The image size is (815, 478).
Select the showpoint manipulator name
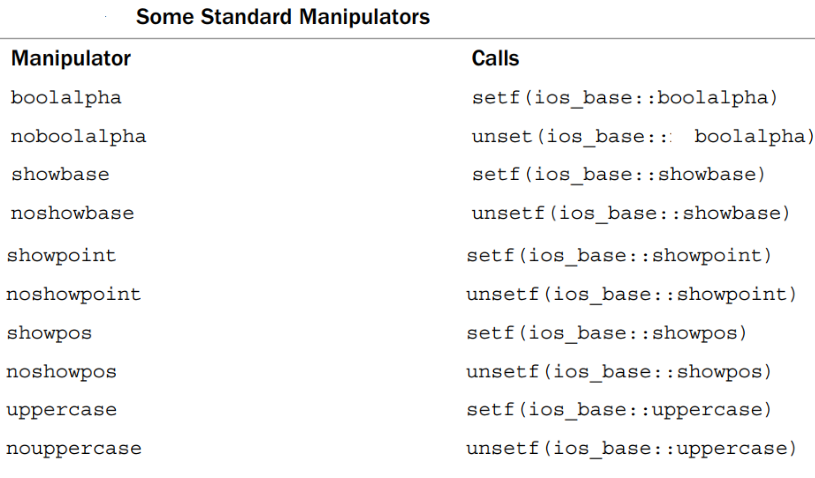click(x=61, y=256)
